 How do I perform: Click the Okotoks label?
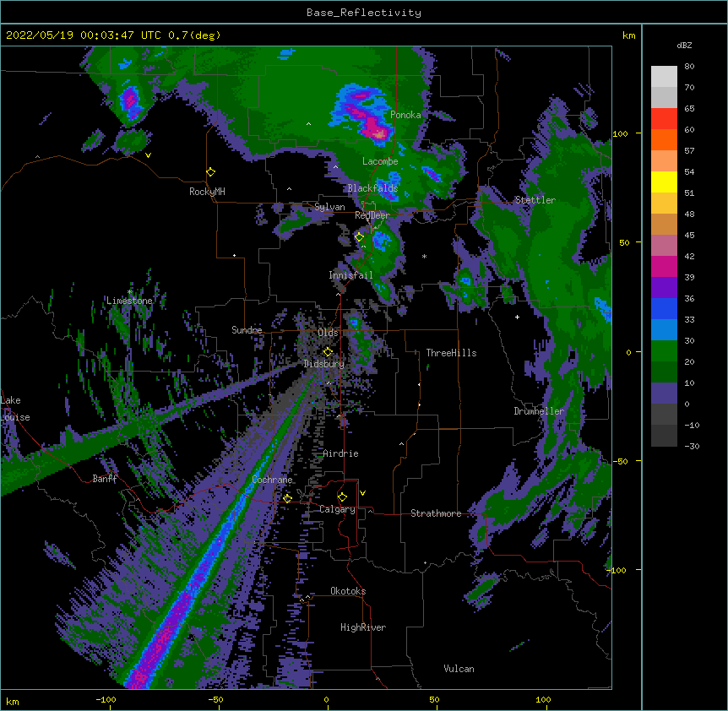pyautogui.click(x=348, y=591)
